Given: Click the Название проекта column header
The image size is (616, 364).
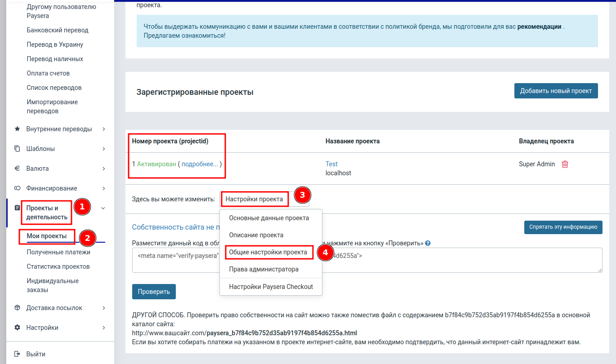Looking at the screenshot, I should point(353,141).
